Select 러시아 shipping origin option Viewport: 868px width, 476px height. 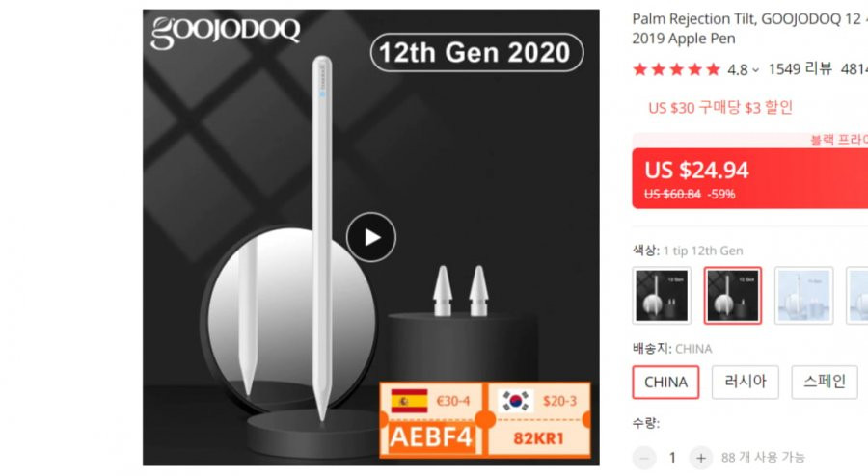(746, 382)
